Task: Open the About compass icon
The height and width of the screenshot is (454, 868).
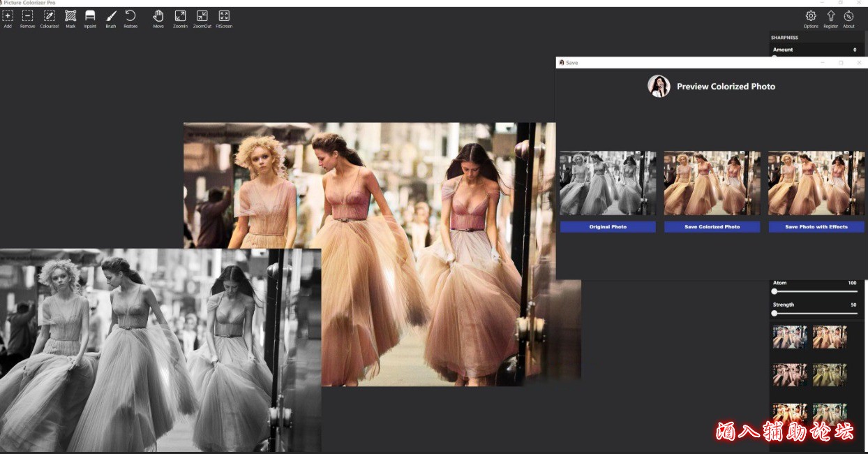Action: [848, 16]
